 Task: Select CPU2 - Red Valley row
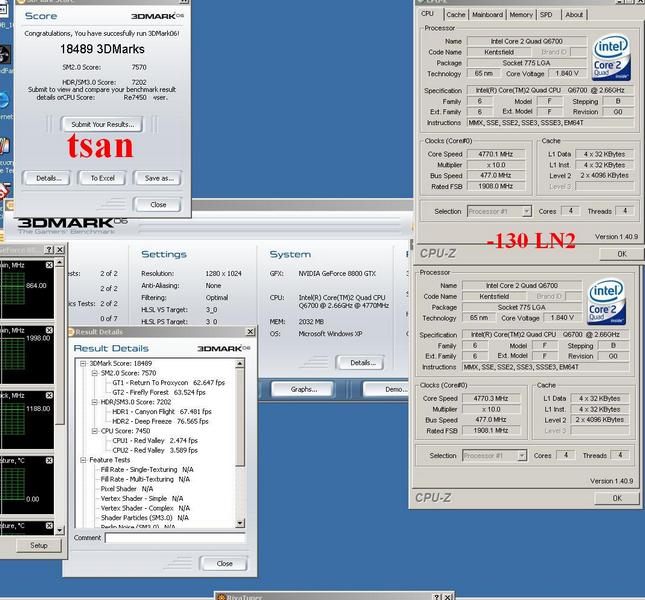pos(155,450)
